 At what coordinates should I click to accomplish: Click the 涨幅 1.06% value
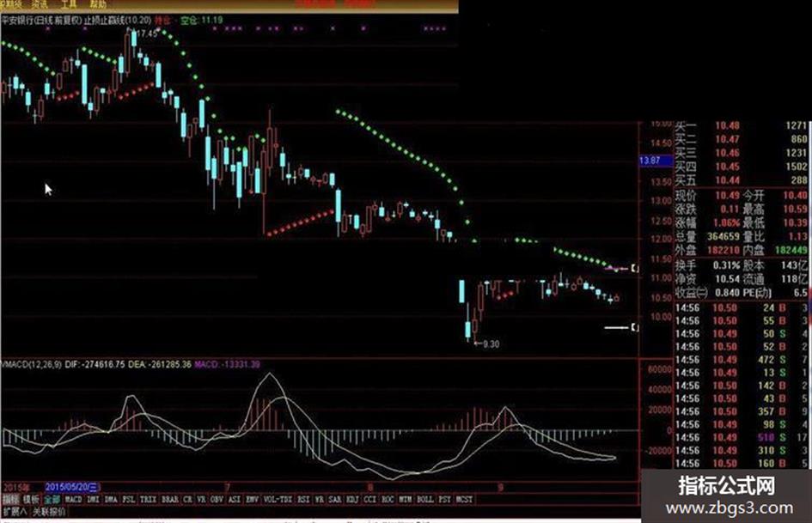tap(726, 223)
